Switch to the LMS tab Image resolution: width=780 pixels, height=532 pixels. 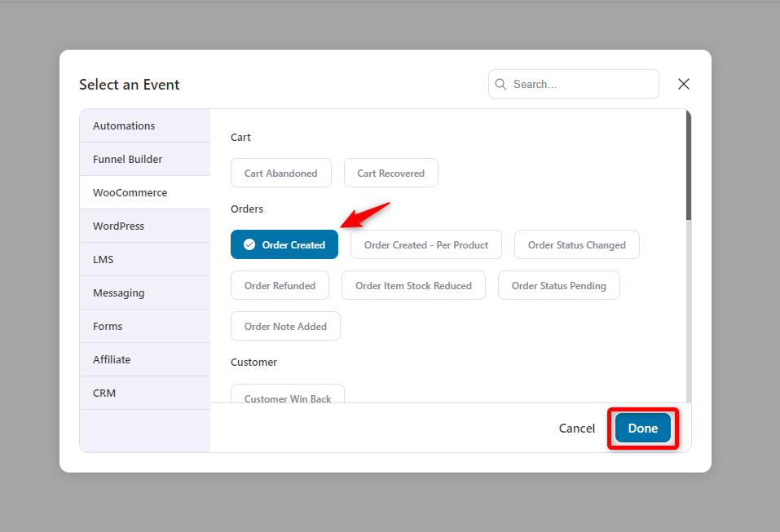[145, 259]
